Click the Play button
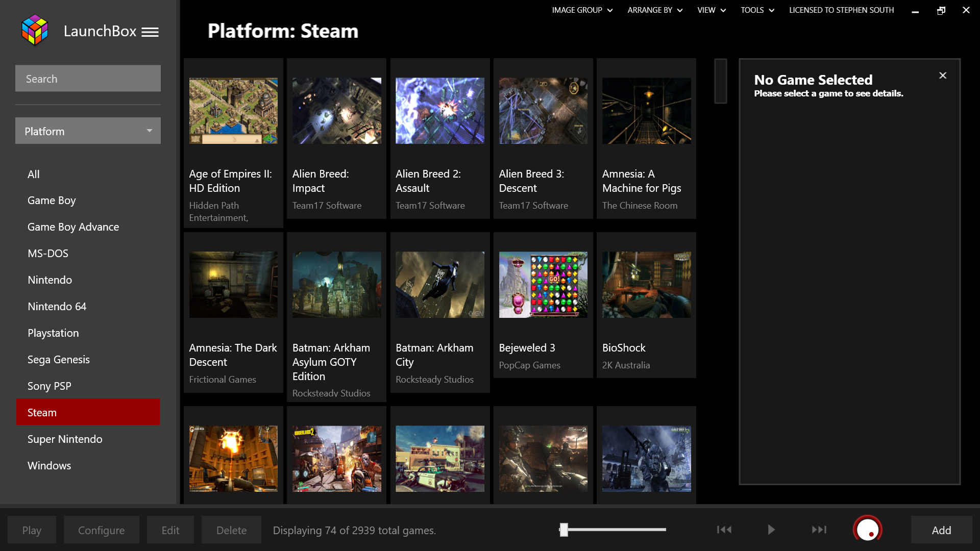The height and width of the screenshot is (551, 980). (32, 530)
